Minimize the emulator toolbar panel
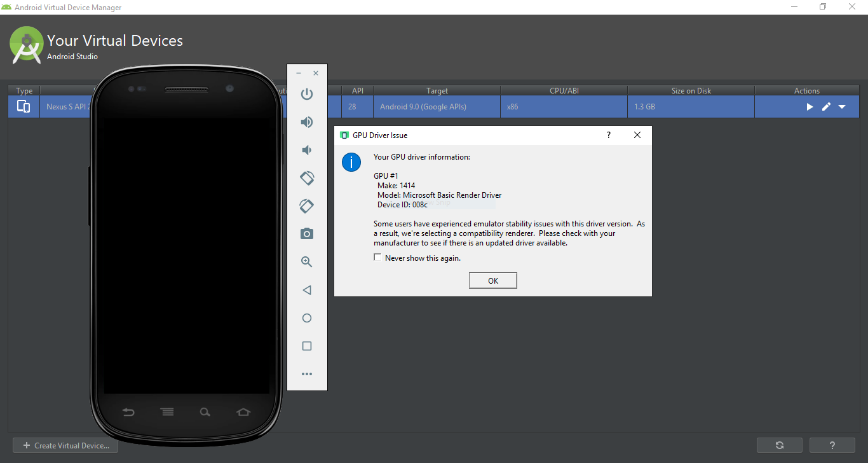 coord(299,74)
